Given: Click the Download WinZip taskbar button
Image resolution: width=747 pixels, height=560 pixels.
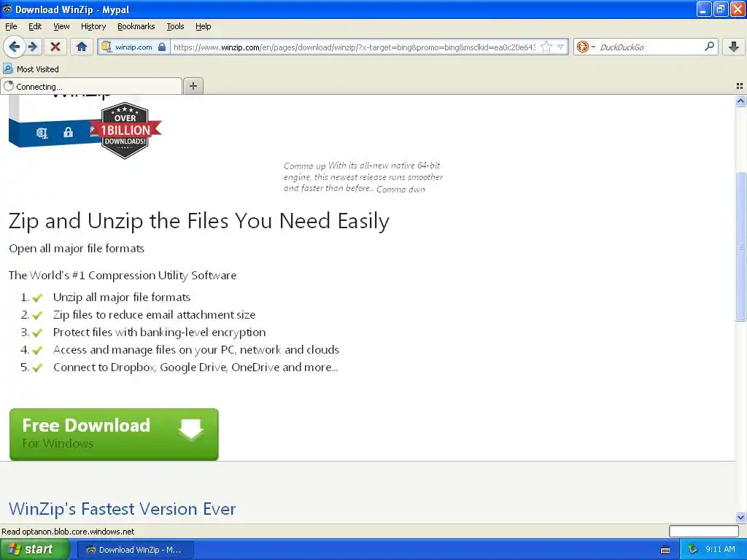Looking at the screenshot, I should (x=135, y=550).
